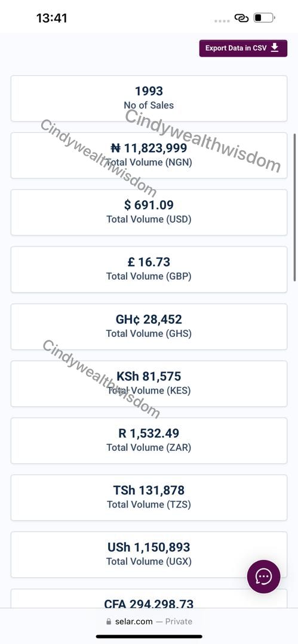Tap the padlock icon beside selar.com
Viewport: 298px width, 644px height.
109,622
